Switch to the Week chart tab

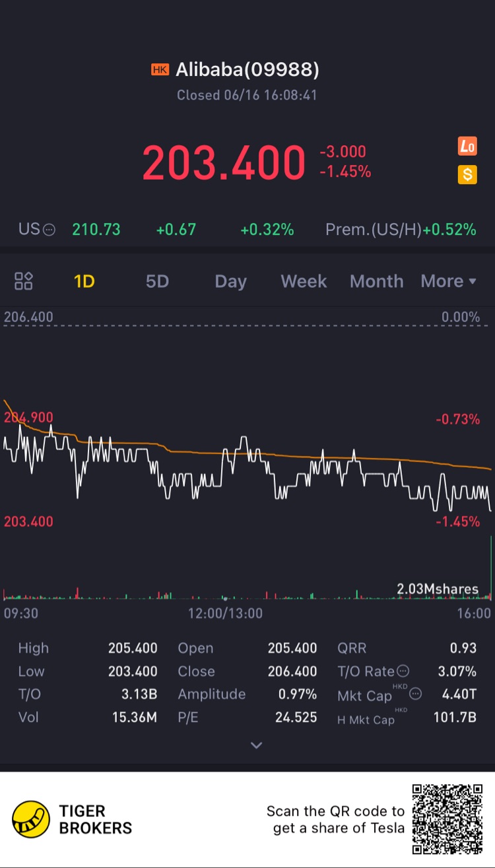point(304,281)
